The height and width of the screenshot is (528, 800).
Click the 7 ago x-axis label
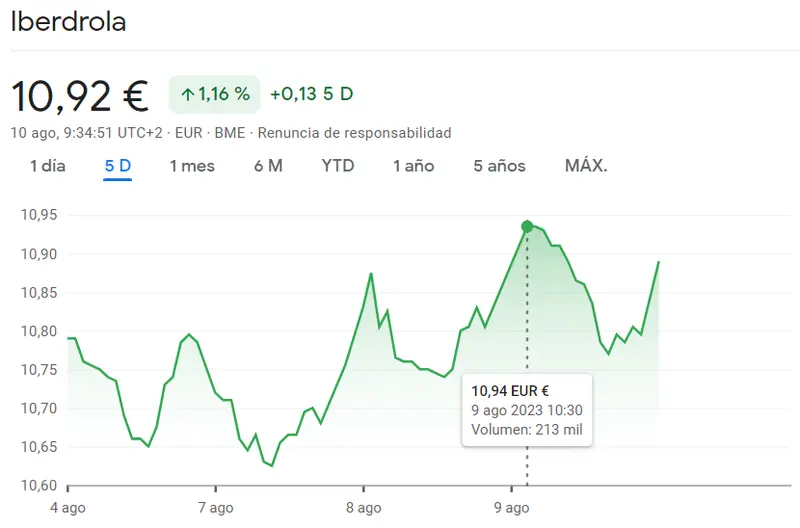coord(216,508)
